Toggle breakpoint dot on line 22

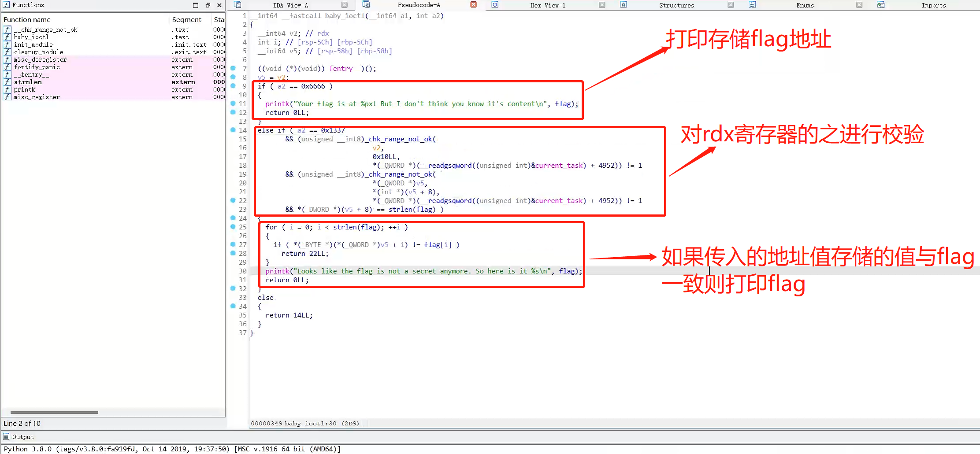pyautogui.click(x=233, y=200)
